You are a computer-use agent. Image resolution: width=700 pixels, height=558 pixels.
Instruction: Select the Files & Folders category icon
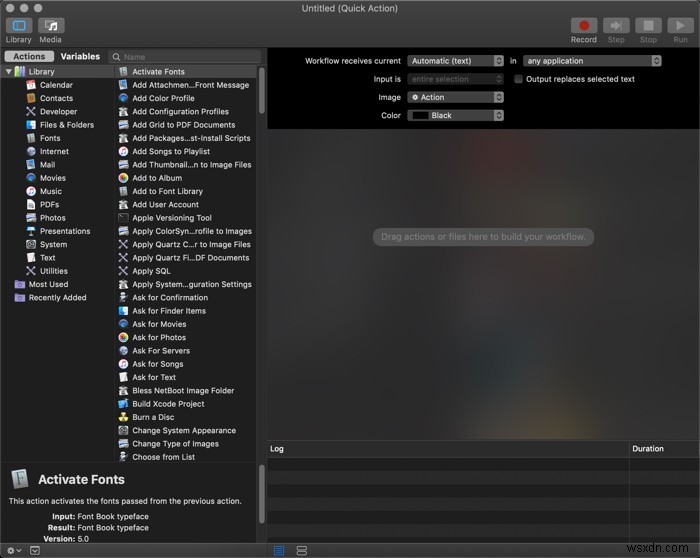click(31, 125)
